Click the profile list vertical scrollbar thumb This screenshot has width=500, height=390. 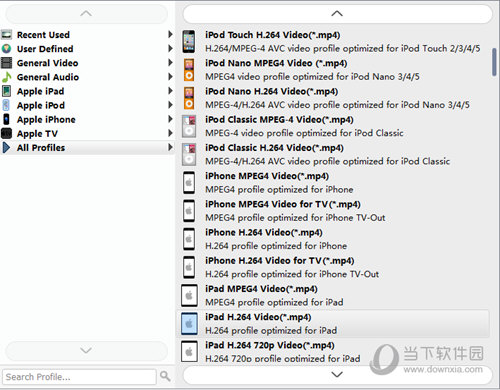pyautogui.click(x=494, y=62)
